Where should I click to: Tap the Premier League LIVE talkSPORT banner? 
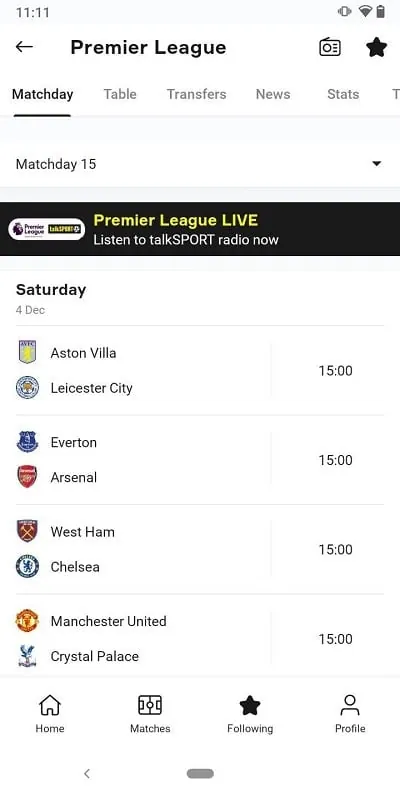tap(200, 229)
